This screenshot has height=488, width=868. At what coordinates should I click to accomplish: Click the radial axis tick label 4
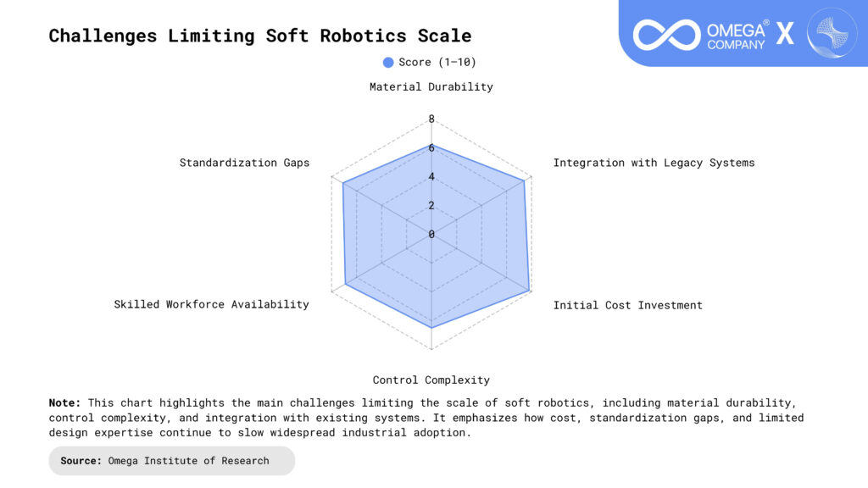[x=431, y=177]
